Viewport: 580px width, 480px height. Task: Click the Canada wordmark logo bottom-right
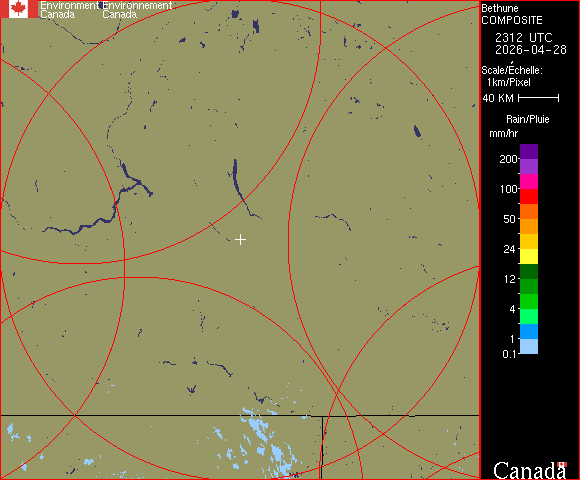(530, 470)
